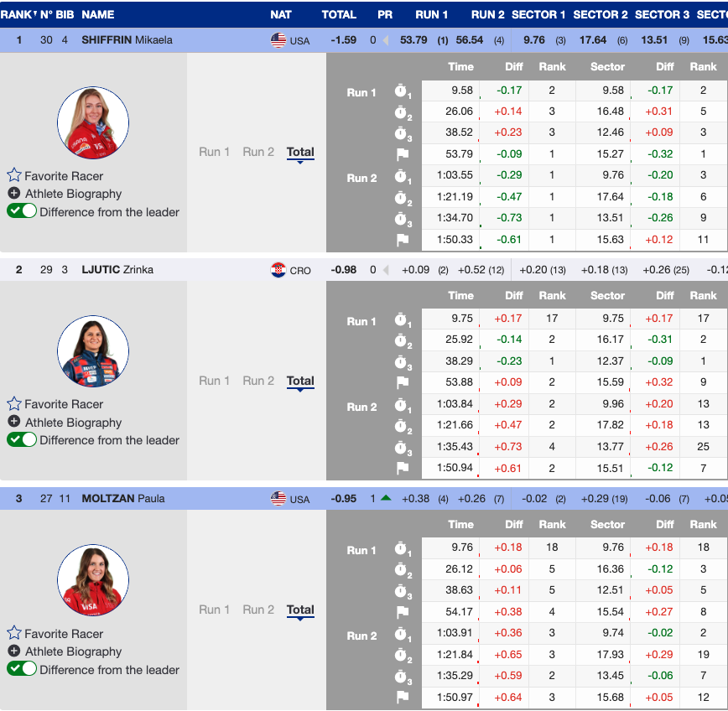Toggle Shiffrin's Difference from the leader switch
The image size is (728, 711).
tap(22, 212)
